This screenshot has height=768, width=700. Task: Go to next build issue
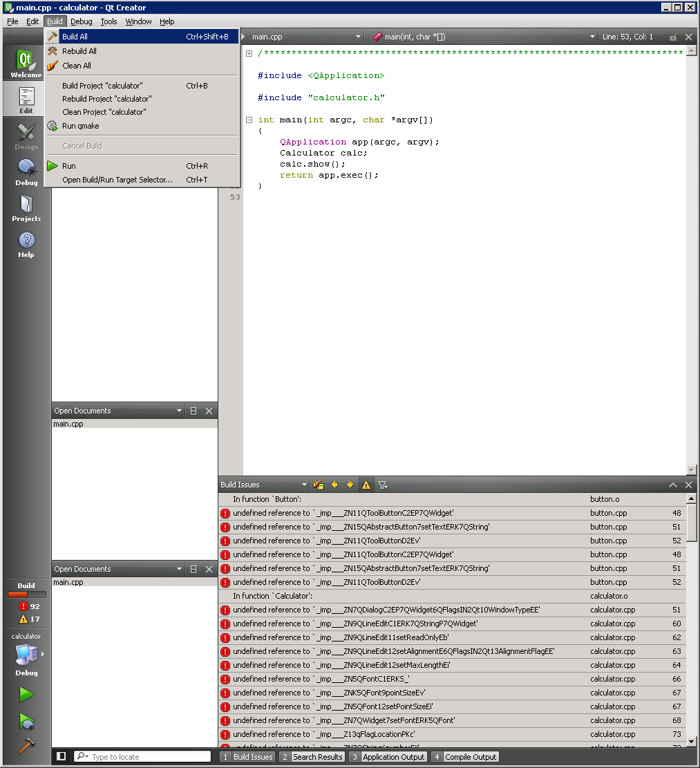(x=350, y=485)
